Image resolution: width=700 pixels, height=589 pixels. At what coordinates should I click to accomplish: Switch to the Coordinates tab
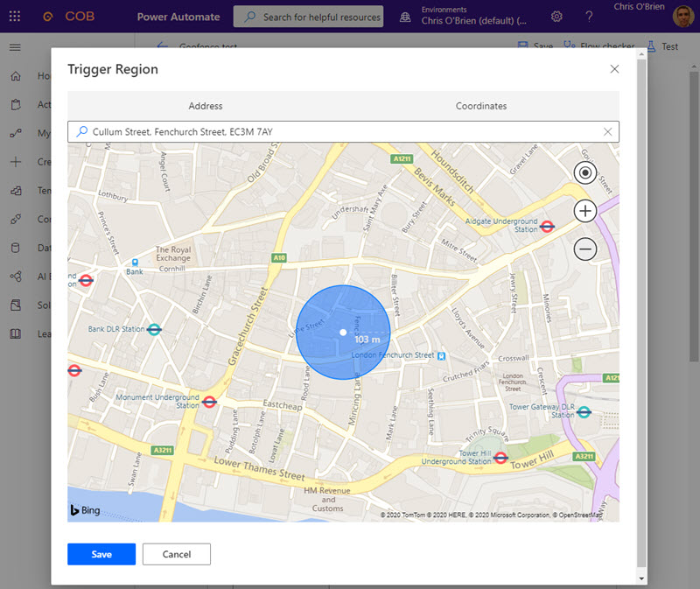(481, 106)
